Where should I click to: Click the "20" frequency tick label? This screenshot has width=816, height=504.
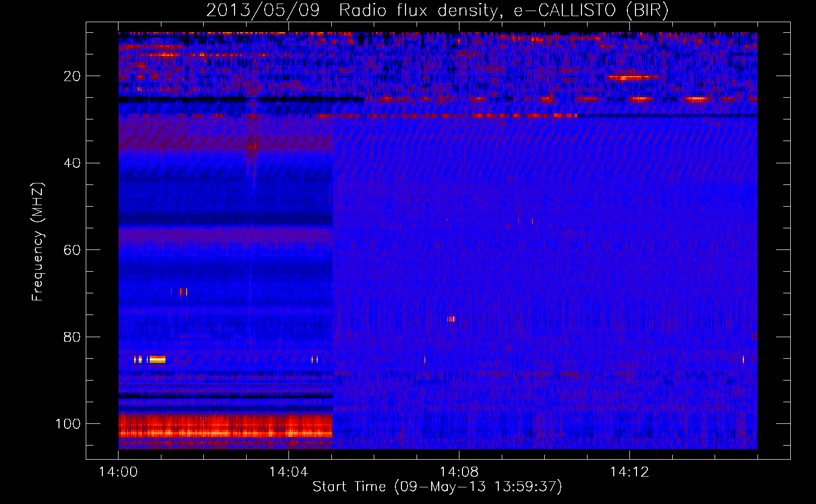click(72, 76)
